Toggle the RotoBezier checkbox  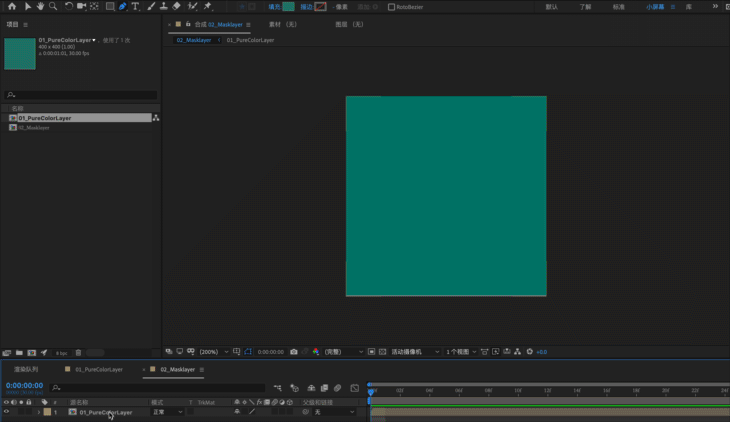392,7
